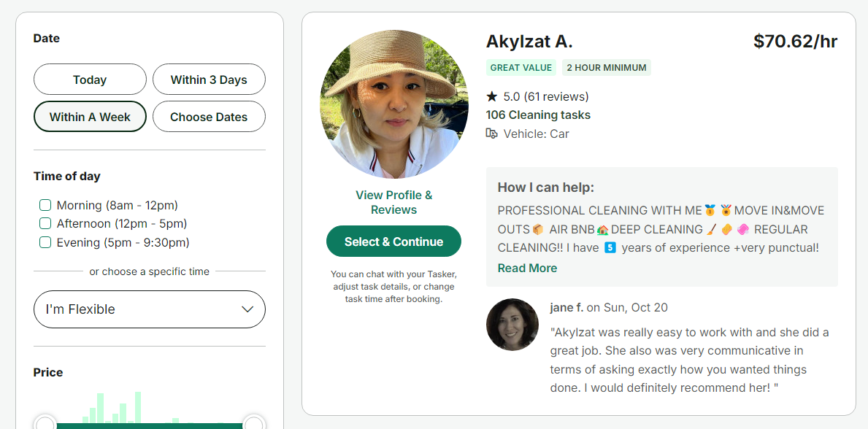Open the I'm Flexible specific time selector
Image resolution: width=868 pixels, height=429 pixels.
pos(149,309)
